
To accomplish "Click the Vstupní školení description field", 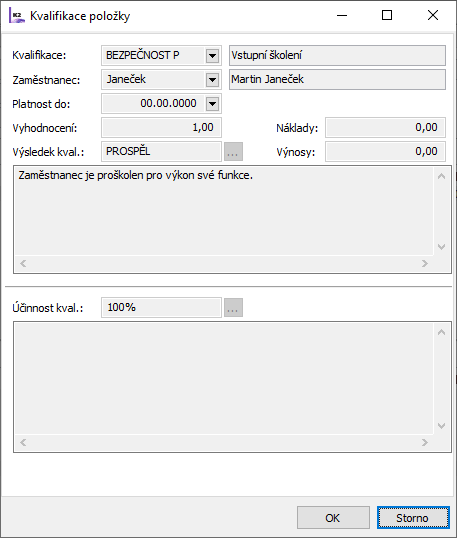I will pyautogui.click(x=337, y=56).
